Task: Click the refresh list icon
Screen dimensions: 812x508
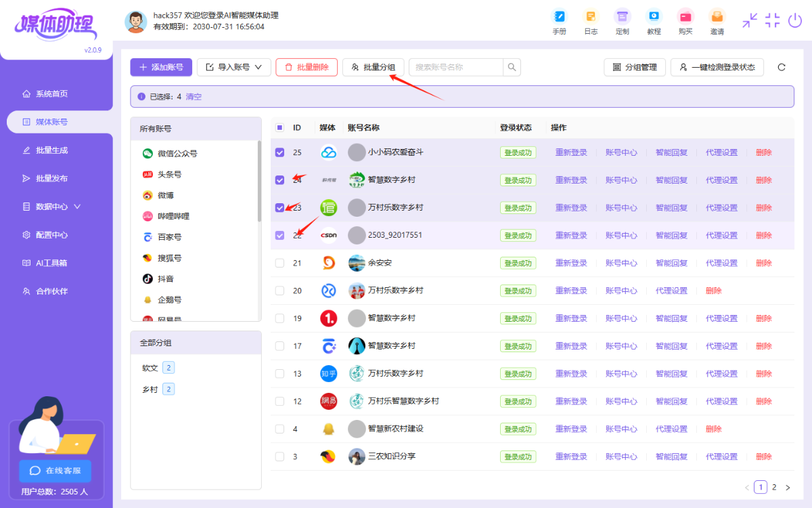Action: (x=782, y=67)
